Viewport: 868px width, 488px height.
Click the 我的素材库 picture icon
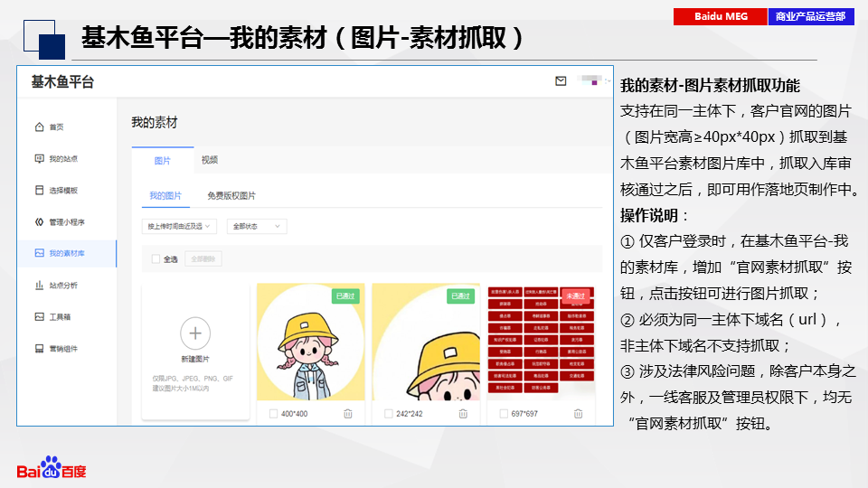coord(39,253)
